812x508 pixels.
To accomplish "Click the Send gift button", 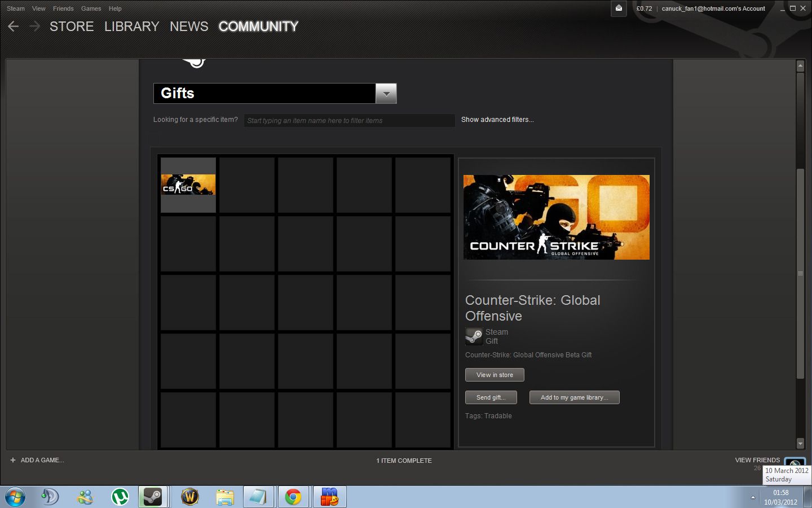I will 491,397.
